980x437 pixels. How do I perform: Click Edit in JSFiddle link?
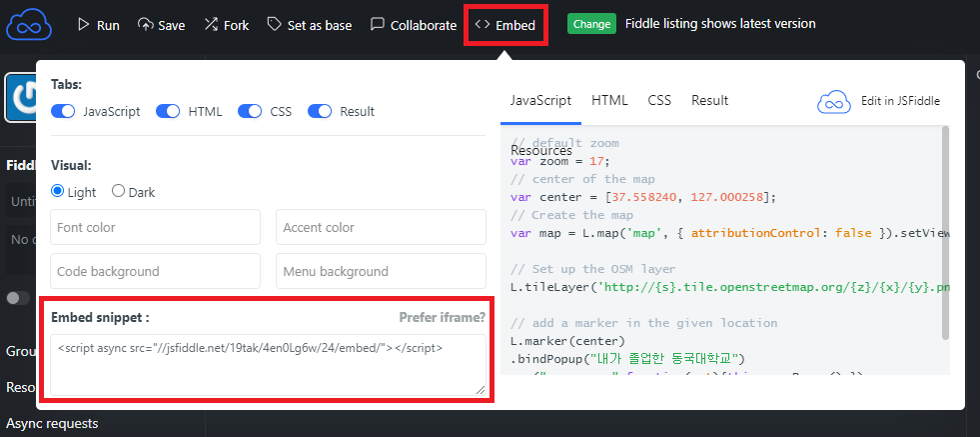[878, 101]
